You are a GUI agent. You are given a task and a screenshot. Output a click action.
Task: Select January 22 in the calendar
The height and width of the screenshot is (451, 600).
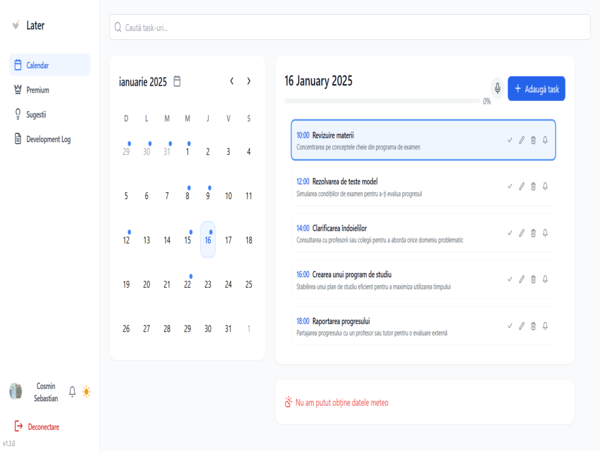point(188,284)
